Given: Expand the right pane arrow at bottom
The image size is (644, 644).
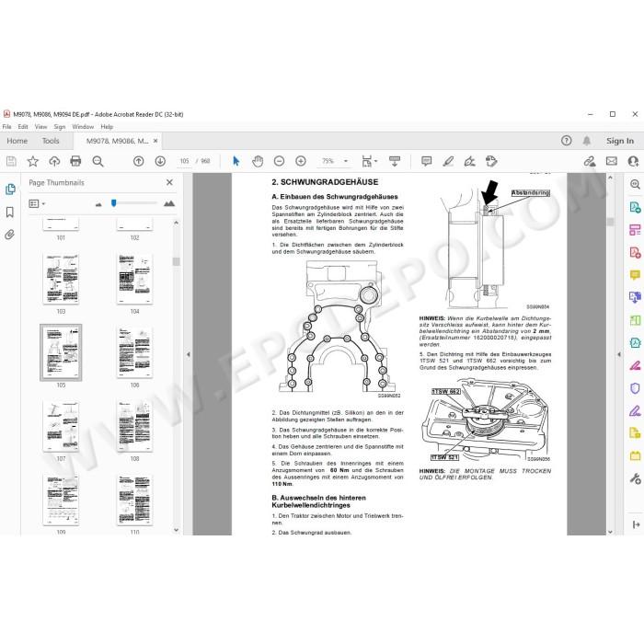Looking at the screenshot, I should tap(636, 524).
